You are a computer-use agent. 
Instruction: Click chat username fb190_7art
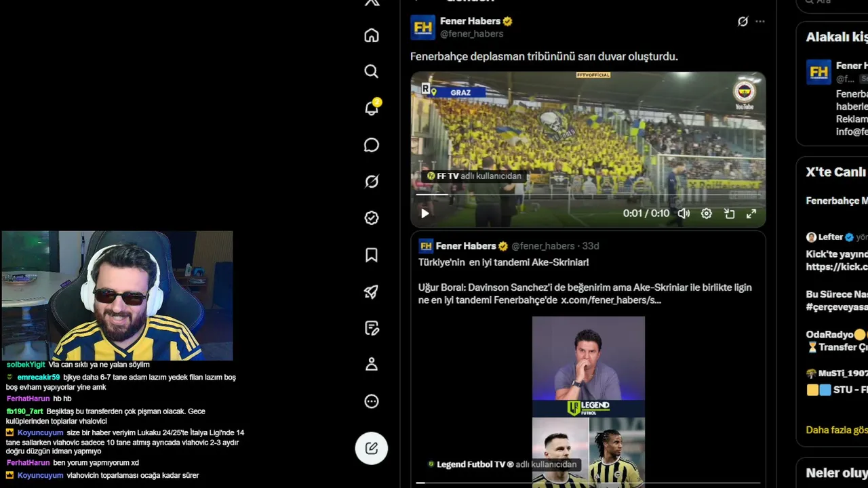(x=25, y=411)
